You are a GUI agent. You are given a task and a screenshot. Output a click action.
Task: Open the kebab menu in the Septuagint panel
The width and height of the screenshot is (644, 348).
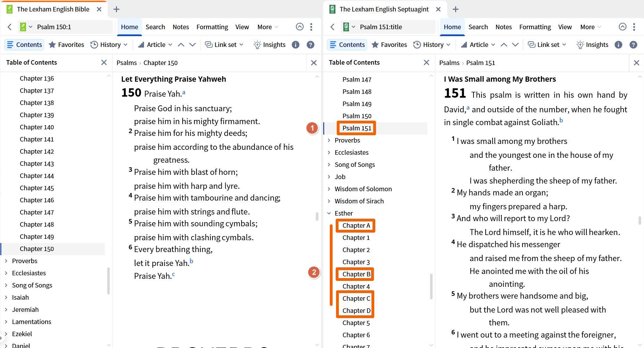pos(634,27)
